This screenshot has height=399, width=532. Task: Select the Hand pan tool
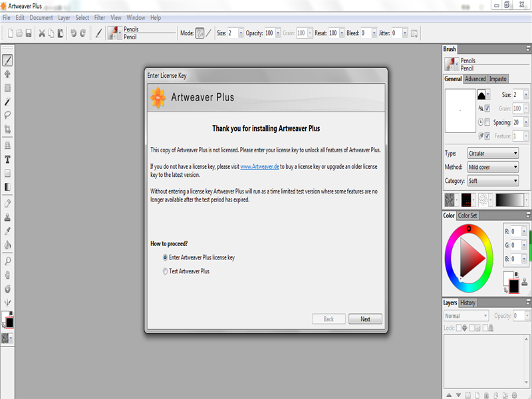7,275
